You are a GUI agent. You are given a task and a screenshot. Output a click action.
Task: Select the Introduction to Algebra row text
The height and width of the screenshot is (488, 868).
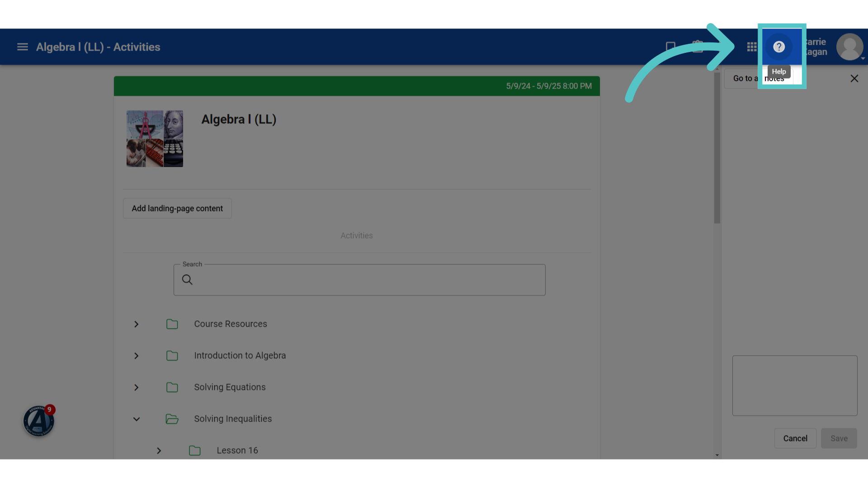[x=240, y=356]
